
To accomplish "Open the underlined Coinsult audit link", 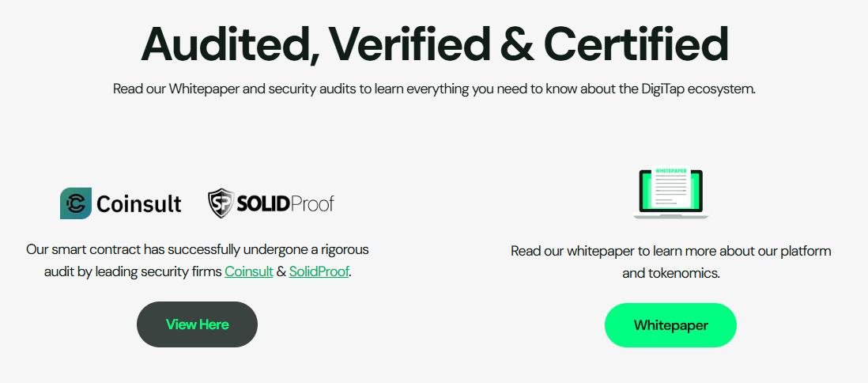I will [x=248, y=271].
